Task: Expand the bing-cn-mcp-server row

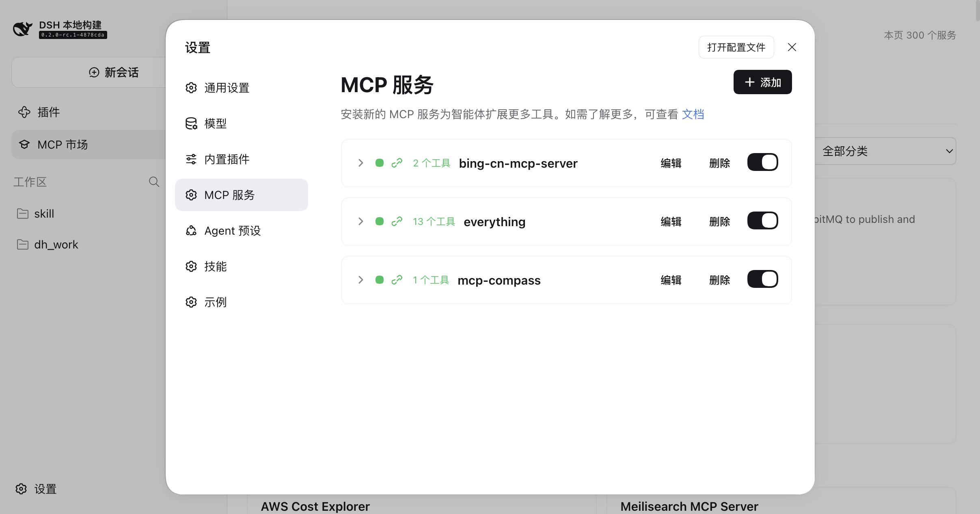Action: (360, 163)
